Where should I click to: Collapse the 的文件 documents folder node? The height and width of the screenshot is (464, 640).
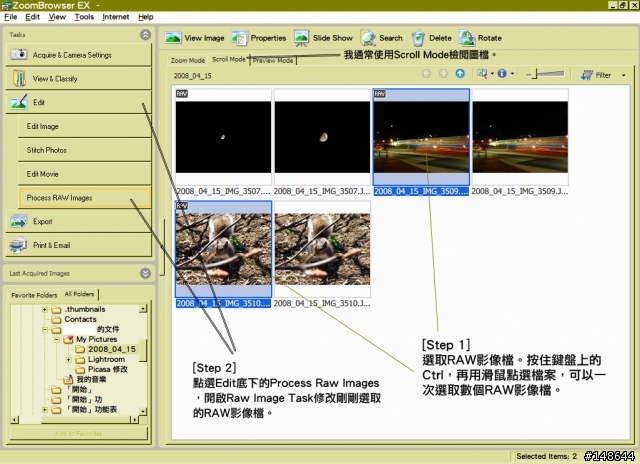(x=45, y=329)
